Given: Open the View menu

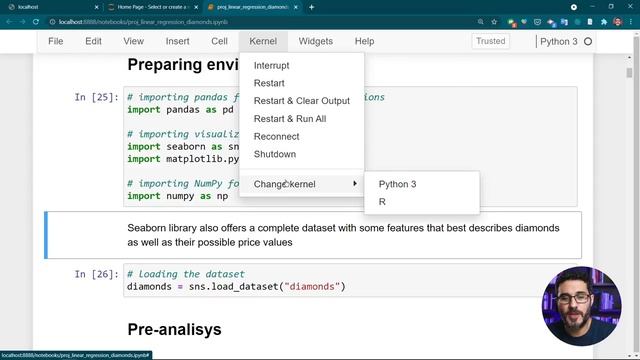Looking at the screenshot, I should 133,41.
